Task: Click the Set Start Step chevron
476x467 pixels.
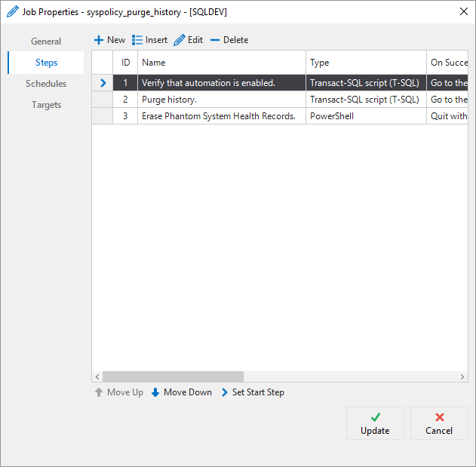Action: point(225,392)
